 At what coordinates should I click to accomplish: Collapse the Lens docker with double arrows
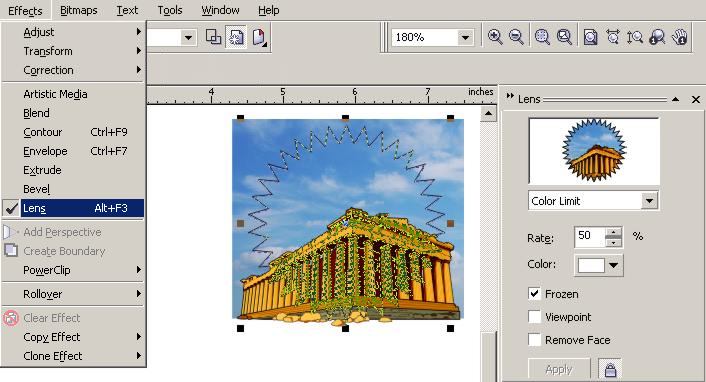pos(510,96)
